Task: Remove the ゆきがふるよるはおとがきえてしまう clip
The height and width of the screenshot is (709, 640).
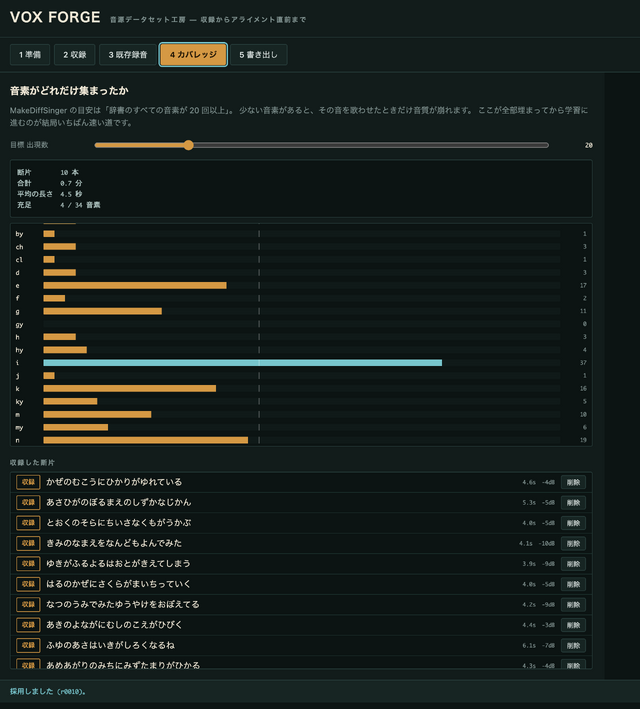Action: [x=573, y=564]
